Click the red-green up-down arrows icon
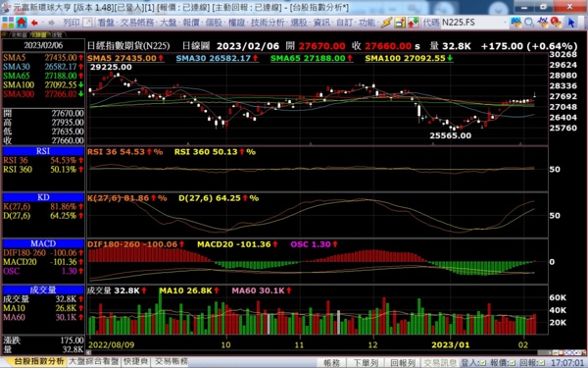The height and width of the screenshot is (368, 588). coord(414,23)
